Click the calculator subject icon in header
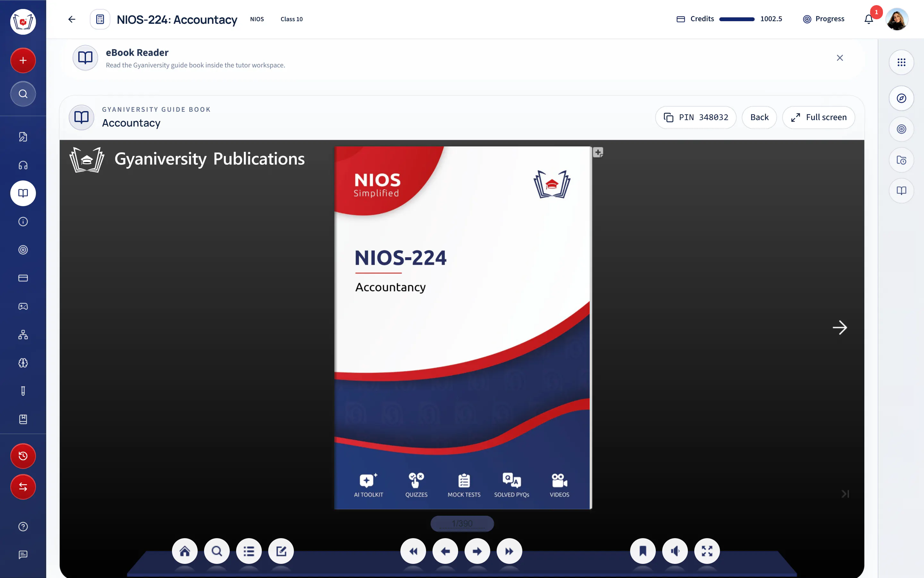Viewport: 924px width, 578px height. (100, 19)
